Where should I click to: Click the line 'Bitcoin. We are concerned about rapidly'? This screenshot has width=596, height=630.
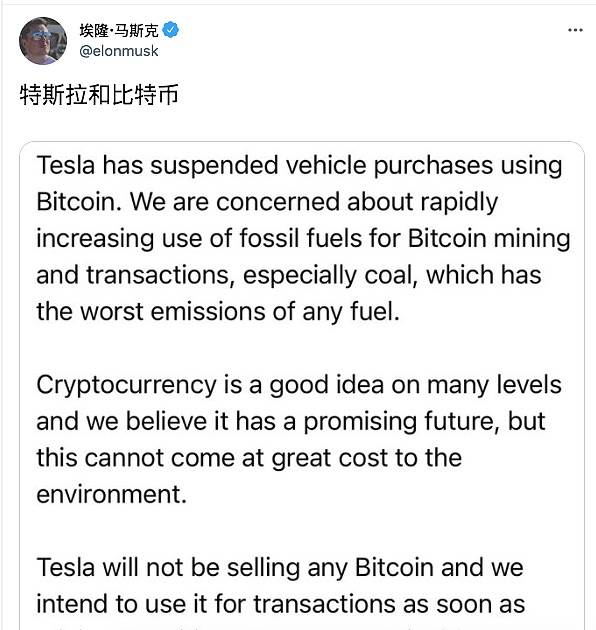pos(267,202)
